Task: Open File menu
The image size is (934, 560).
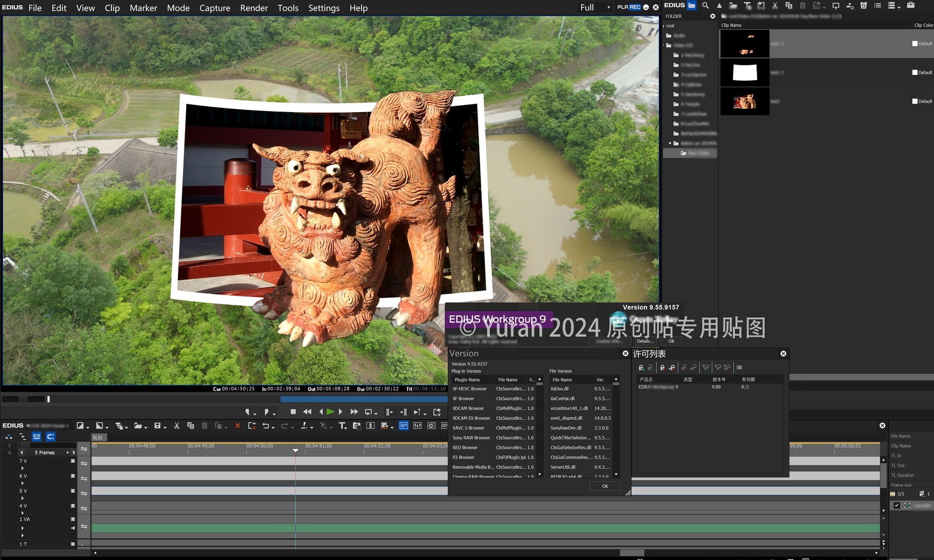Action: pyautogui.click(x=35, y=8)
